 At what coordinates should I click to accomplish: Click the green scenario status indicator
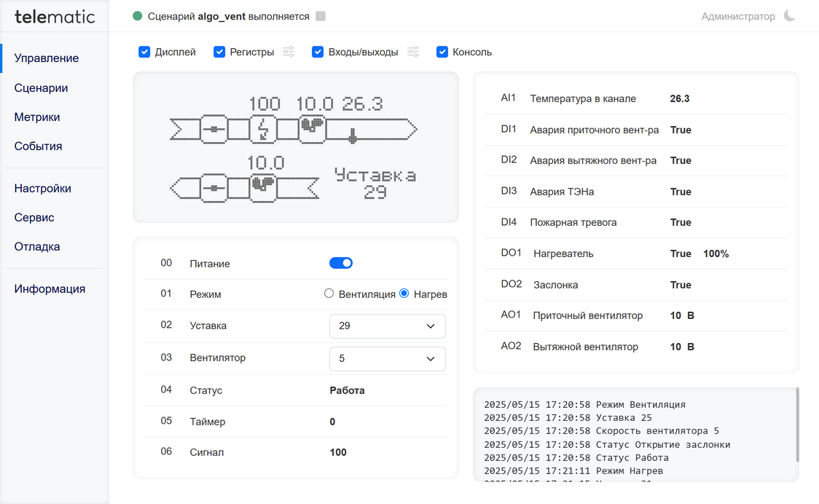click(138, 16)
